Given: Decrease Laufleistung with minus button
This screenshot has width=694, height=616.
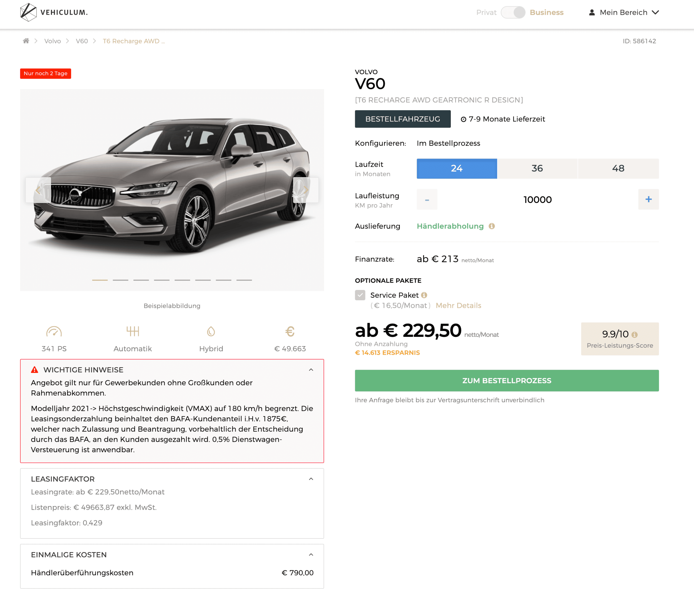Looking at the screenshot, I should tap(427, 199).
